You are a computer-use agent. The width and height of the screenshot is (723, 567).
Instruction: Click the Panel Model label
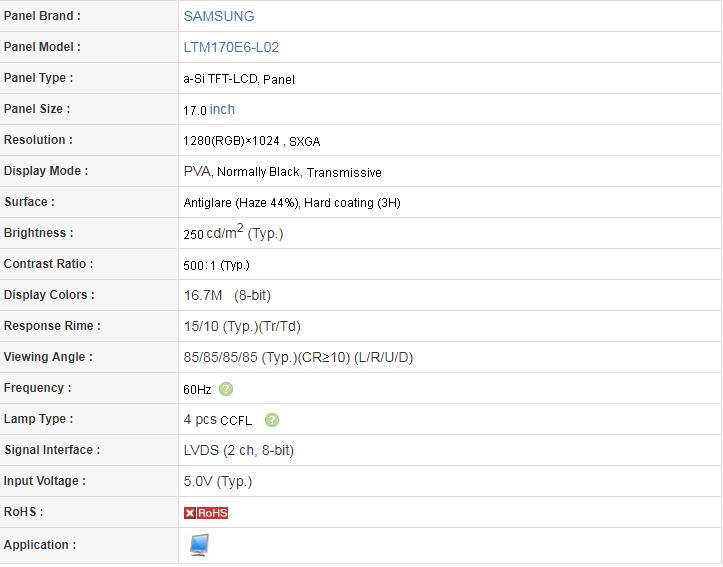42,47
